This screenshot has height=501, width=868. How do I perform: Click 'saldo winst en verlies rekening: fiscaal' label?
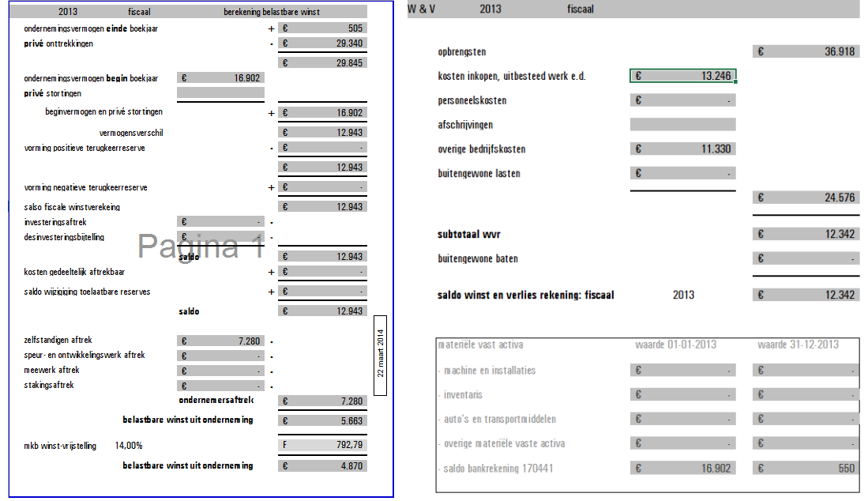click(x=526, y=295)
